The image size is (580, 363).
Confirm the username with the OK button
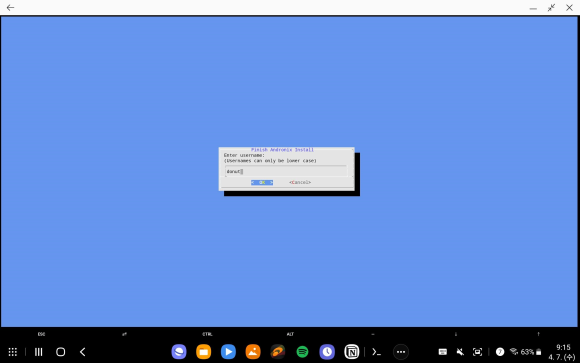coord(262,182)
